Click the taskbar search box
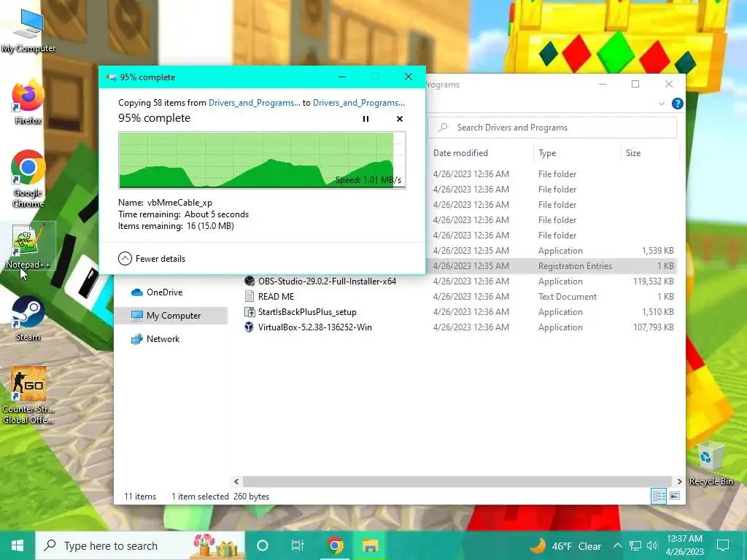This screenshot has width=747, height=560. [141, 545]
